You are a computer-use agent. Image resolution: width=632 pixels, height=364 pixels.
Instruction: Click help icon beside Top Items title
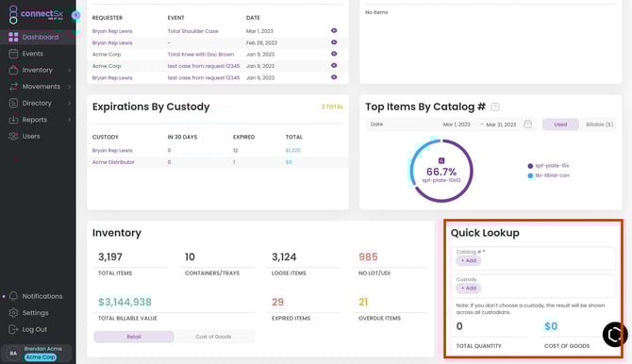coord(495,107)
